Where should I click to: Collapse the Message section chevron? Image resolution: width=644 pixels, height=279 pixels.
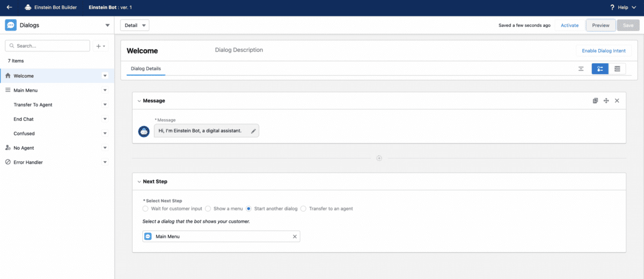click(139, 101)
